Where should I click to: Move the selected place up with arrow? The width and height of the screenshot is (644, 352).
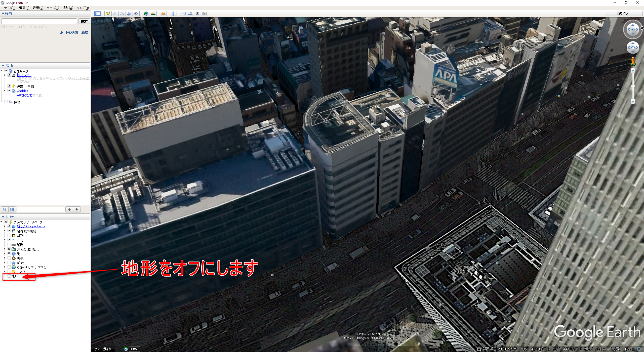pyautogui.click(x=70, y=209)
